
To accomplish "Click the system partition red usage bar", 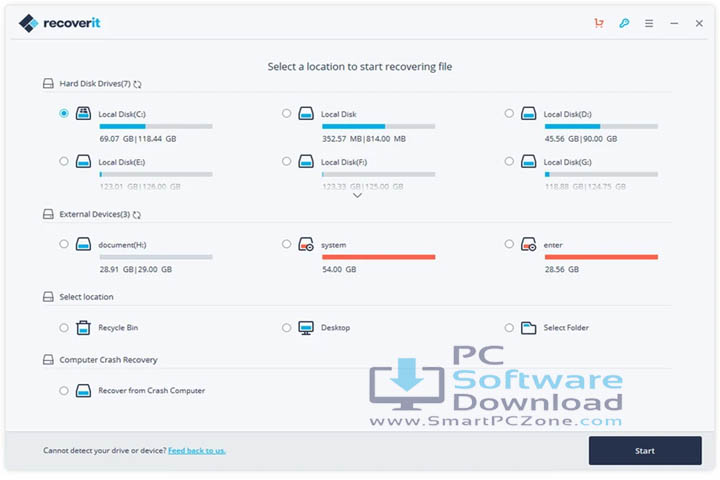I will (x=379, y=257).
